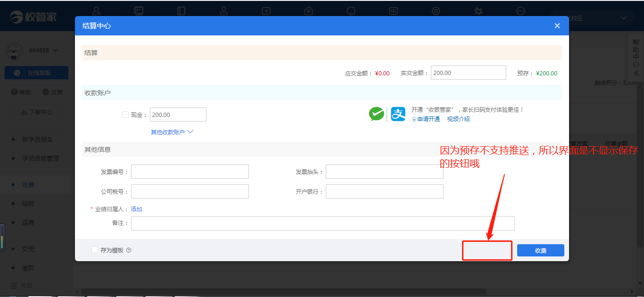Click the 现金 amount field
This screenshot has width=644, height=297.
coord(178,115)
